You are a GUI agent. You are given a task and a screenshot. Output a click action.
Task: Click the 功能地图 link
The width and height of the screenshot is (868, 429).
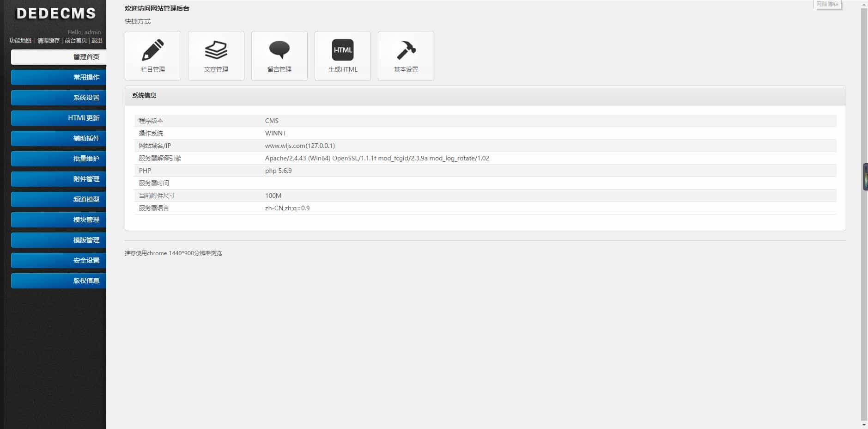[x=20, y=41]
